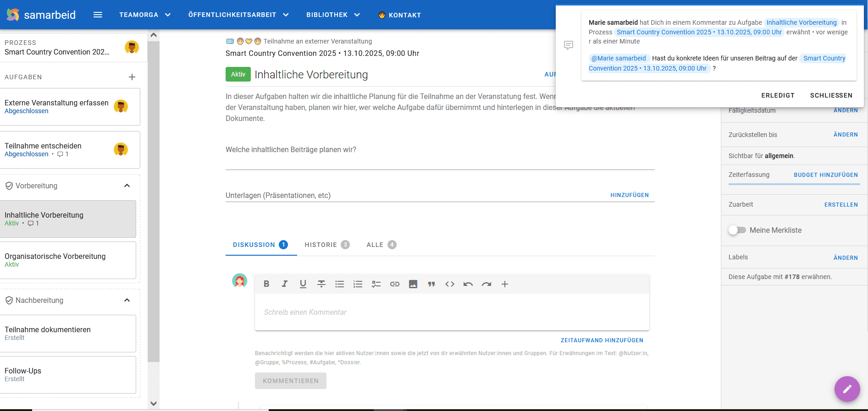Click Erledigt in the notification
This screenshot has height=411, width=868.
778,95
